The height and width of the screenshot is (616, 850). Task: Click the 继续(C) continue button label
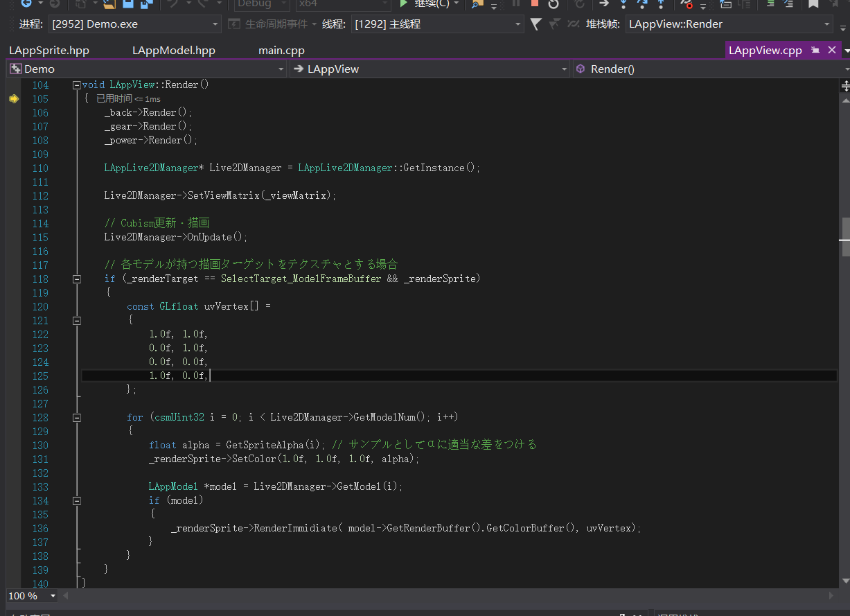coord(432,3)
